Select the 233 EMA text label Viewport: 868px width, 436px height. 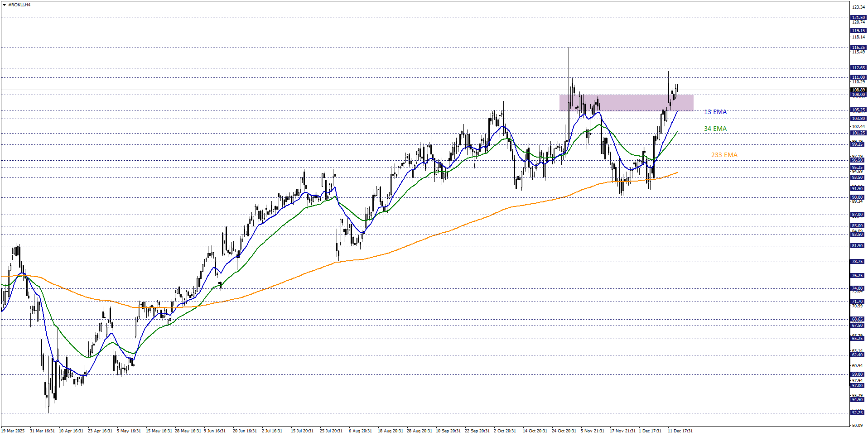[724, 155]
